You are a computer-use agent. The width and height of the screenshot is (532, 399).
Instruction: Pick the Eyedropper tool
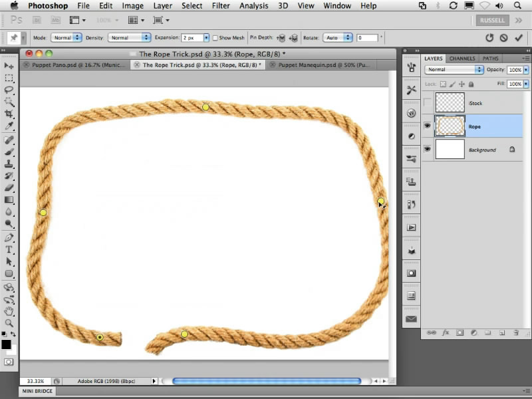tap(9, 126)
